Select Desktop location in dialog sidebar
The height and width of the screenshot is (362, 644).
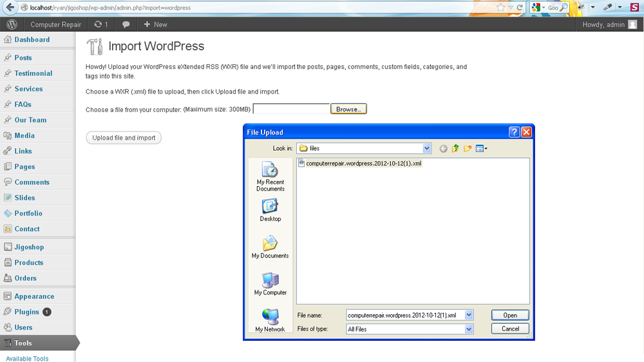(270, 210)
